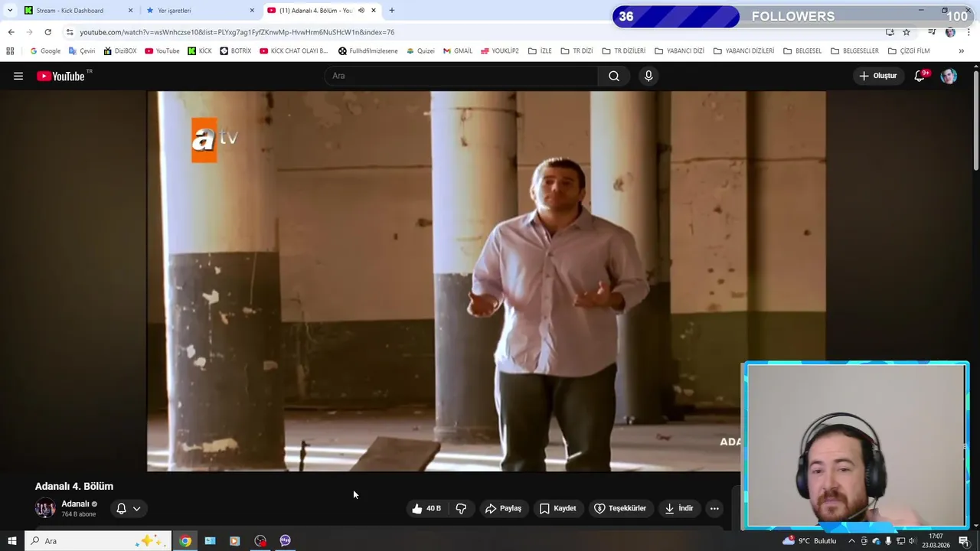This screenshot has width=980, height=551.
Task: Click the YouTube search input field
Action: 461,76
